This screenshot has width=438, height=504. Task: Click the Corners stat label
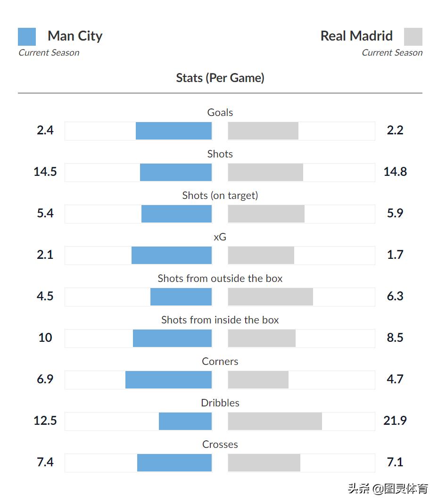pyautogui.click(x=220, y=362)
